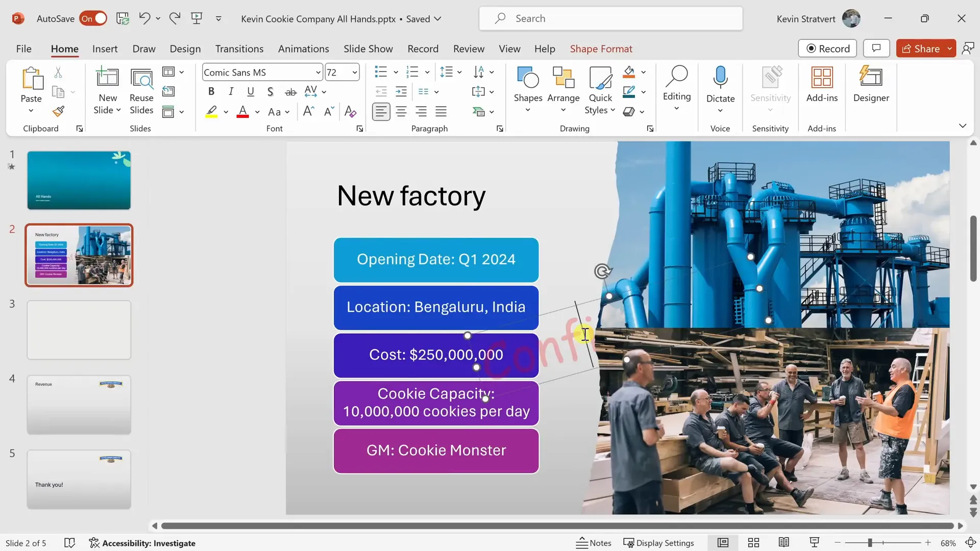Open the Bullets dropdown arrow
The width and height of the screenshot is (980, 551).
point(396,72)
